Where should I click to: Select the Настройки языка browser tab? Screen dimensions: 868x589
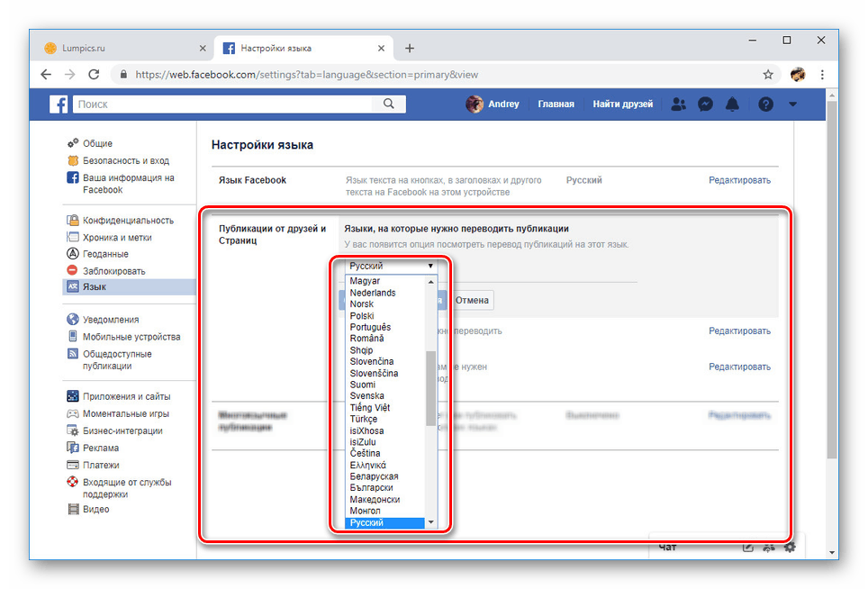[x=303, y=48]
